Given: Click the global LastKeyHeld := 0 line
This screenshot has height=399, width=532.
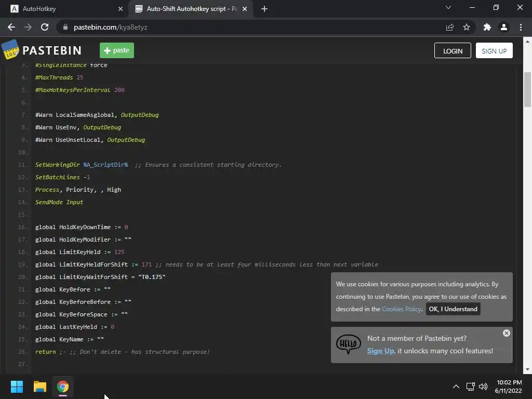Looking at the screenshot, I should point(75,327).
